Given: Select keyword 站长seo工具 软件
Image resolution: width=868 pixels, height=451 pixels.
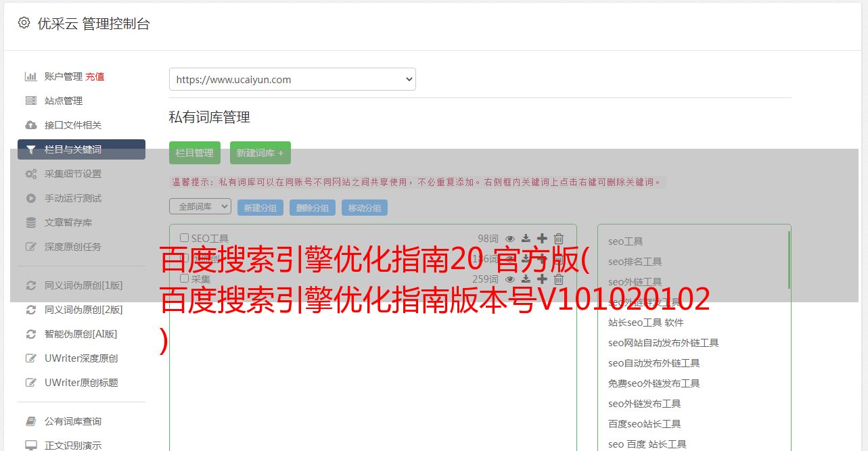Looking at the screenshot, I should 646,323.
